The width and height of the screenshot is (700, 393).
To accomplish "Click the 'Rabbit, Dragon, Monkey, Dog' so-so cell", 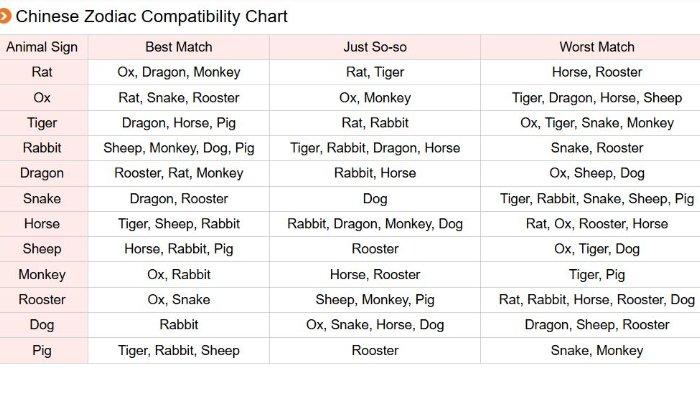I will pos(375,224).
